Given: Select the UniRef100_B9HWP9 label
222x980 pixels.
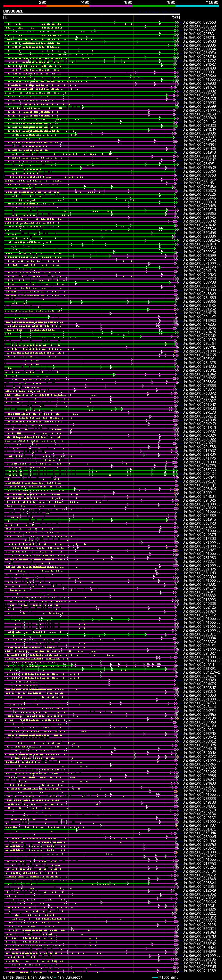Looking at the screenshot, I should [x=199, y=951].
